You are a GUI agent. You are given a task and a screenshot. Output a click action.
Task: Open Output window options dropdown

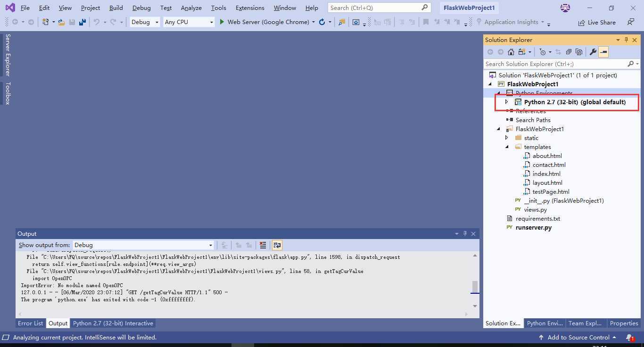click(x=456, y=234)
